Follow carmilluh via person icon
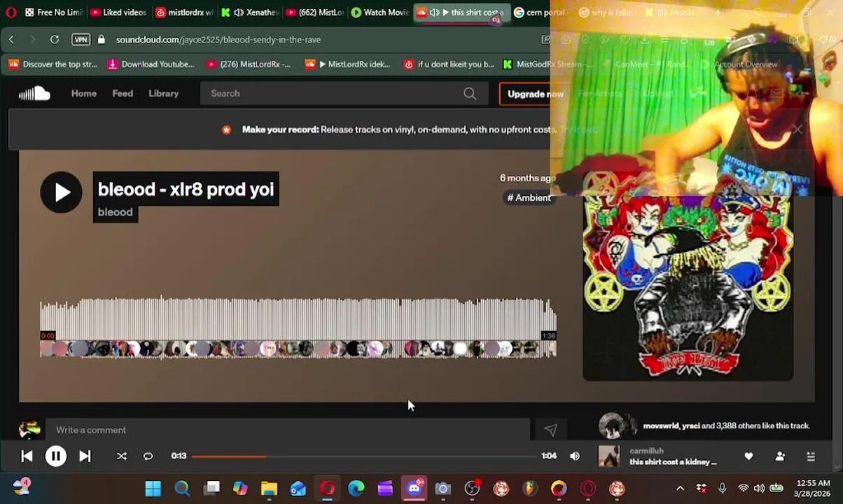 780,456
